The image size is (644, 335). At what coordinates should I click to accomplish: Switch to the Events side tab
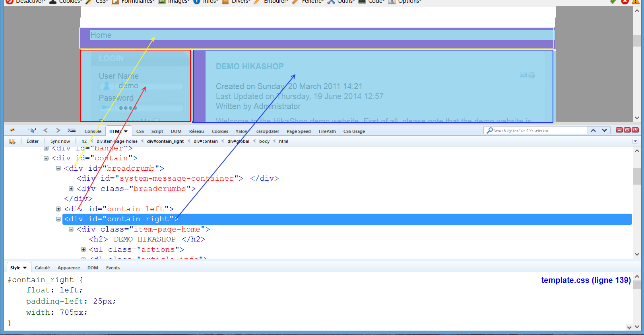click(x=113, y=268)
